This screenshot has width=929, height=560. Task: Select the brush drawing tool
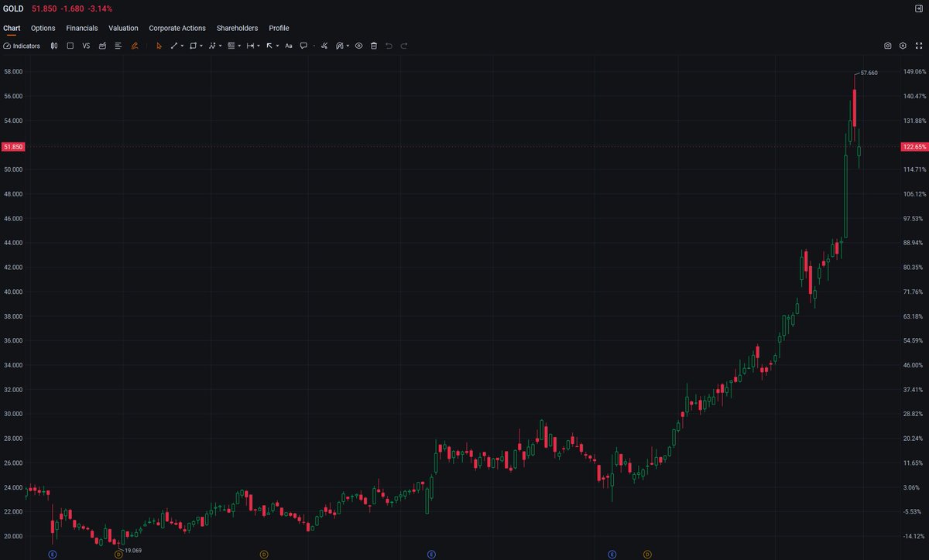[325, 46]
